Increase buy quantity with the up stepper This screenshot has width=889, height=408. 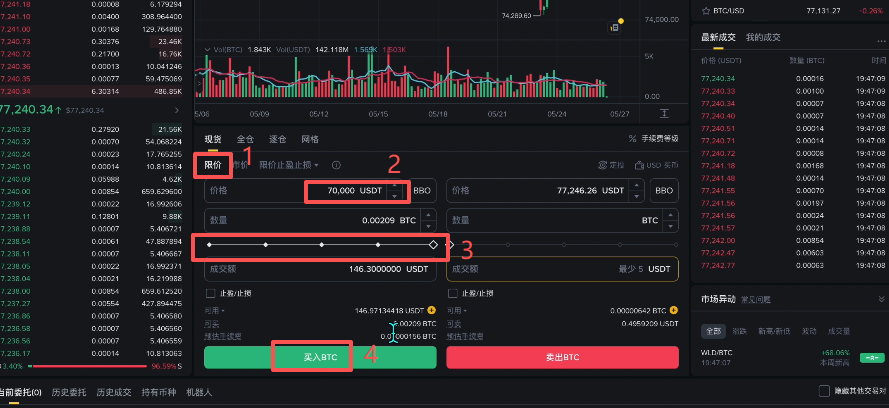click(429, 215)
